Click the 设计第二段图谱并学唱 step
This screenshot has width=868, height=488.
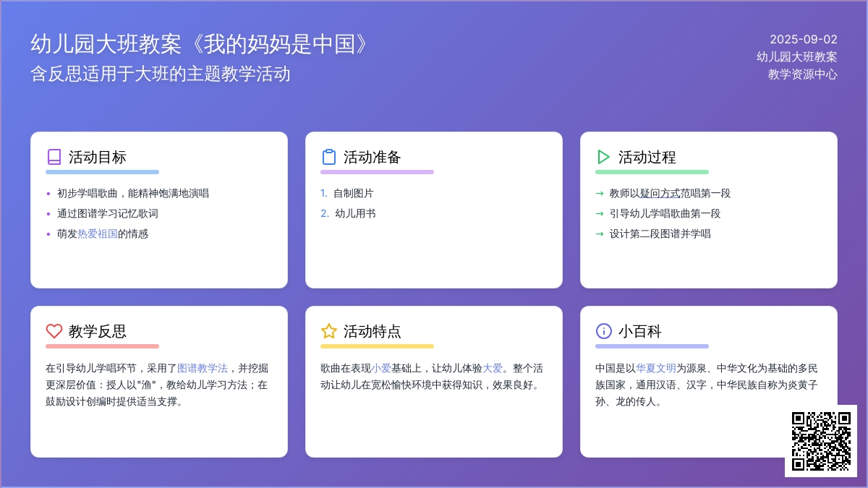pos(660,234)
